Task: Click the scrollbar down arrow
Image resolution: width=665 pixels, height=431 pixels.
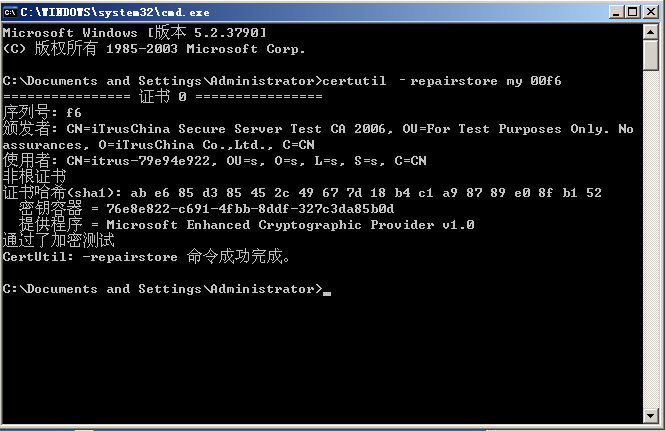Action: tap(651, 415)
